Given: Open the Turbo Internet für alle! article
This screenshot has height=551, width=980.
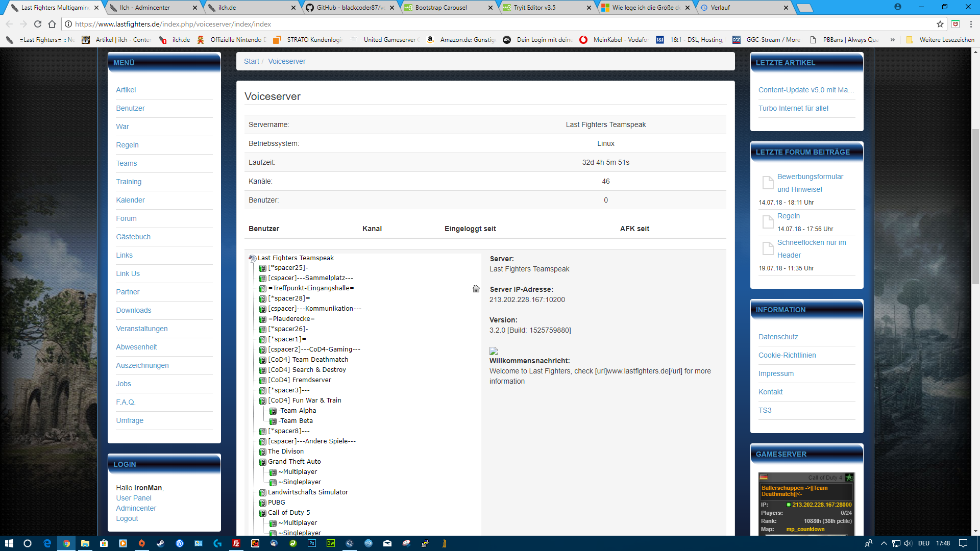Looking at the screenshot, I should click(793, 108).
